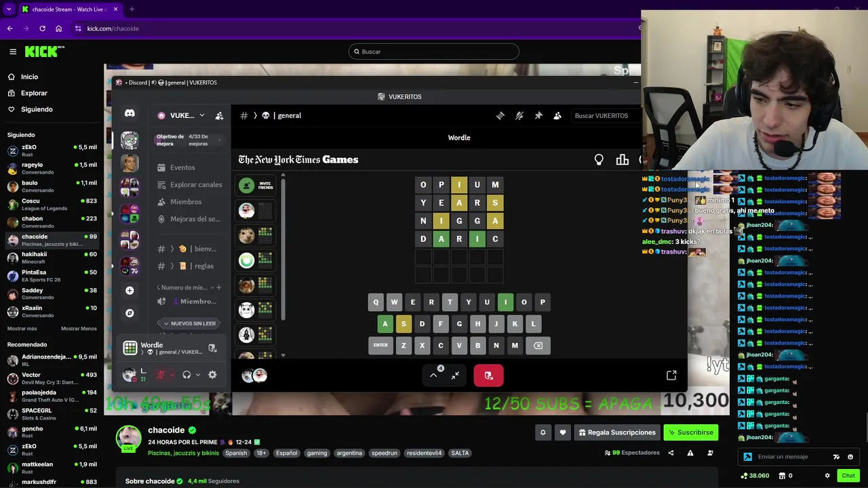
Task: Click the ENTER key on Wordle keyboard
Action: (380, 346)
